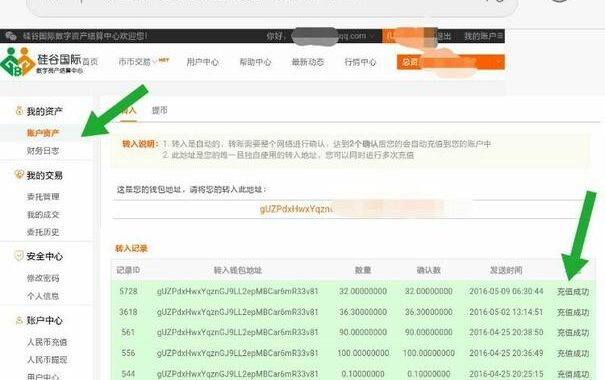
Task: Click the 100.00000000 数量 cell in row 556
Action: (363, 353)
